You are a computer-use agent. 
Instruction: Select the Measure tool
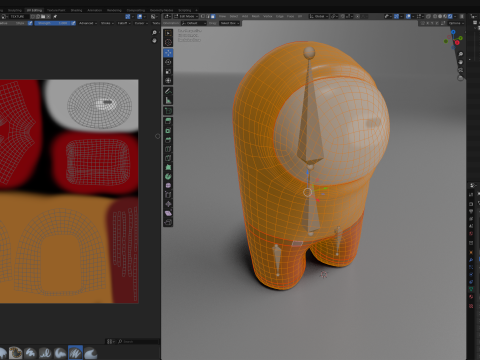tap(168, 100)
